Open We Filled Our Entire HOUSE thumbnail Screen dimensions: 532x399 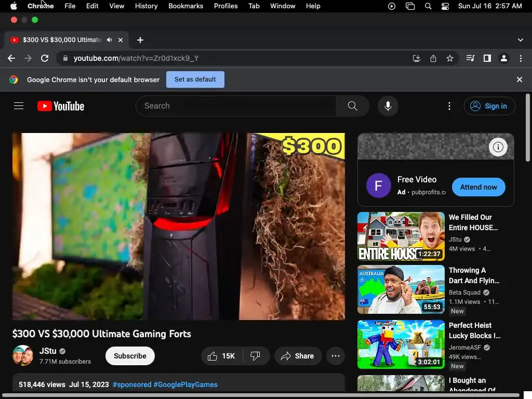pos(401,236)
